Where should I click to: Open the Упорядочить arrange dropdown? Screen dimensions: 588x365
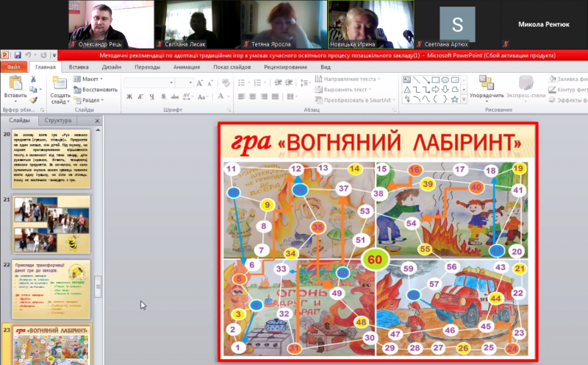[487, 89]
